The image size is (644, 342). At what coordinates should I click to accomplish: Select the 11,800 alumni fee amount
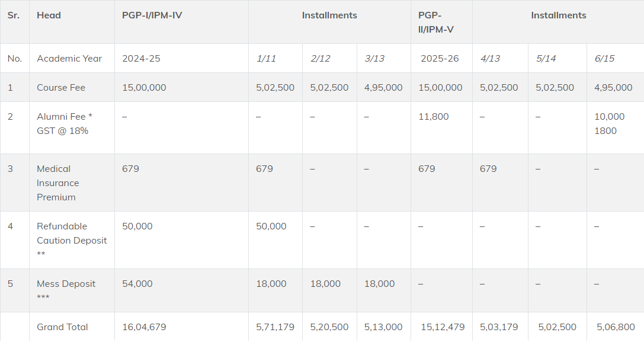[434, 117]
